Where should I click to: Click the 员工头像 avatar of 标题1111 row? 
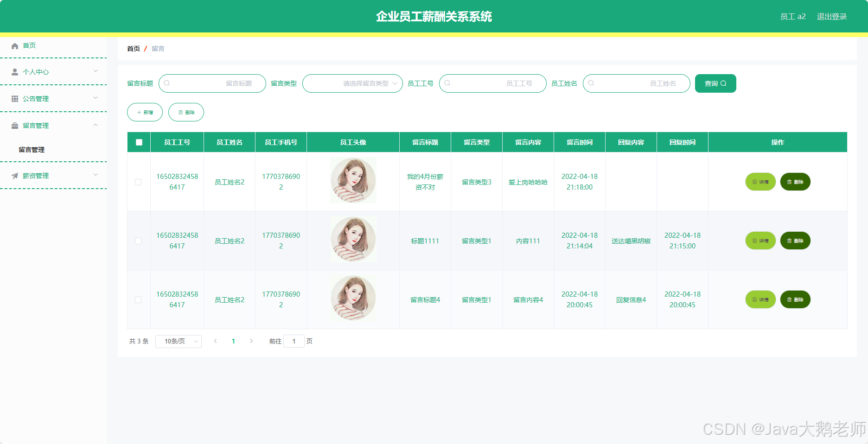tap(353, 240)
